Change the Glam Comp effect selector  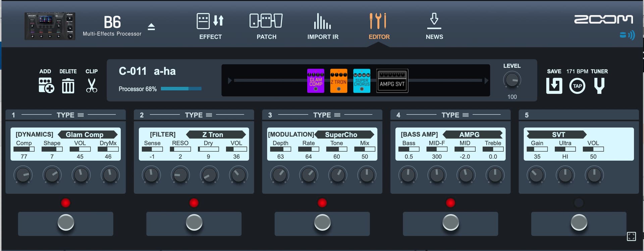(88, 134)
